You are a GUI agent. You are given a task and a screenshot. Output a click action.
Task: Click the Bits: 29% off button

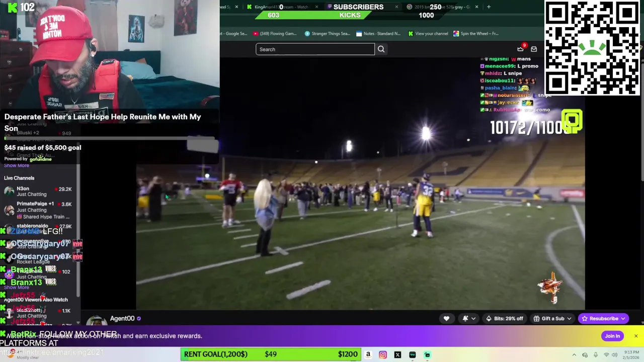[x=505, y=318]
